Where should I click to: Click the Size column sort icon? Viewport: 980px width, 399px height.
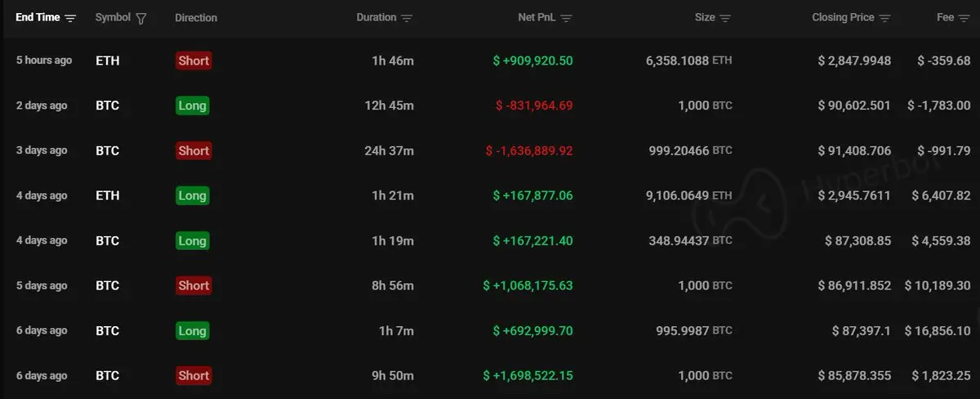click(725, 18)
